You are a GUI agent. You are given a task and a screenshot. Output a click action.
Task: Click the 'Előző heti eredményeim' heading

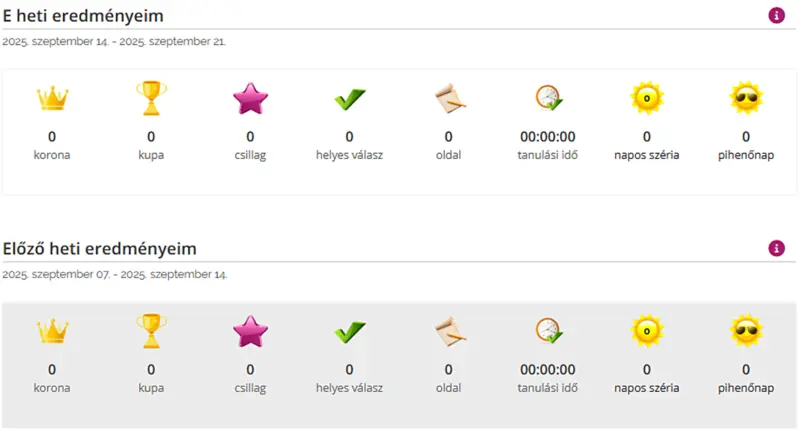(100, 248)
